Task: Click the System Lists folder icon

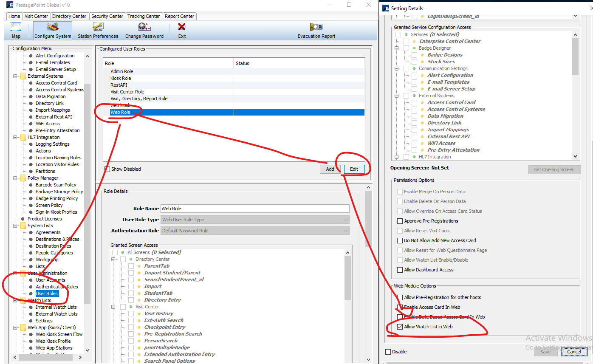Action: point(23,226)
